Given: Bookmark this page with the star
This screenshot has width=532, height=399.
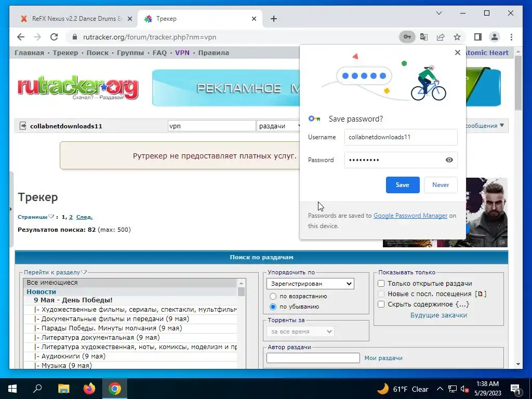Looking at the screenshot, I should coord(457,37).
